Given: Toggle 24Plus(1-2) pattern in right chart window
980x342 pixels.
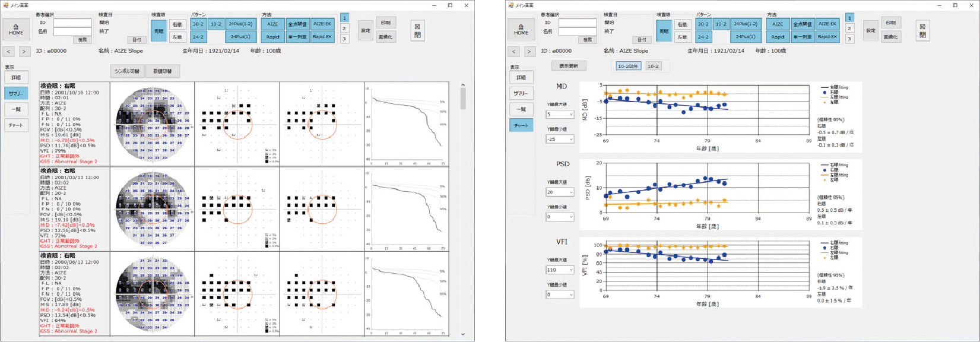Looking at the screenshot, I should (x=746, y=24).
